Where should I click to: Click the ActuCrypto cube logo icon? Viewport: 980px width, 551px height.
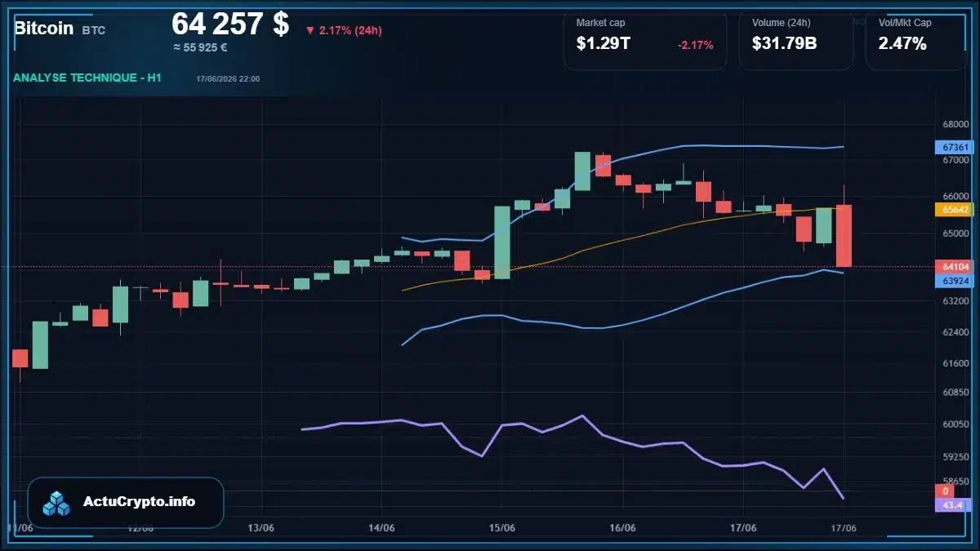point(56,503)
